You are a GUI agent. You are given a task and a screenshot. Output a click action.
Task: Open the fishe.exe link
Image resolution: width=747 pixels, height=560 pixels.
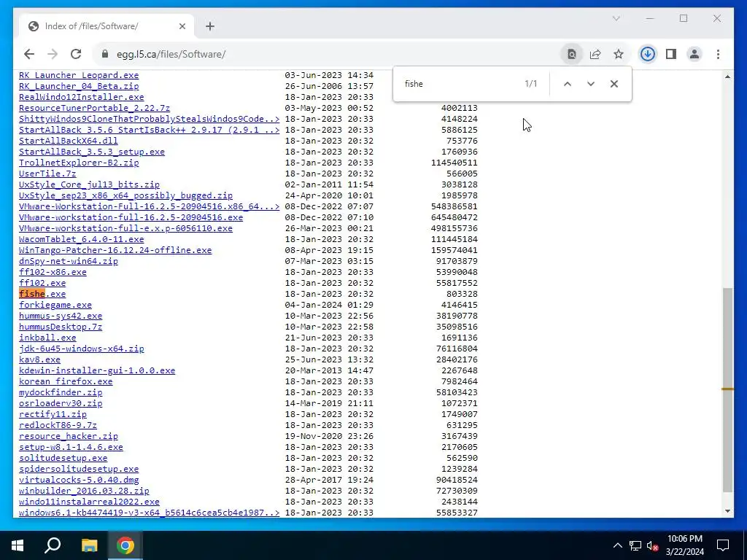point(42,294)
